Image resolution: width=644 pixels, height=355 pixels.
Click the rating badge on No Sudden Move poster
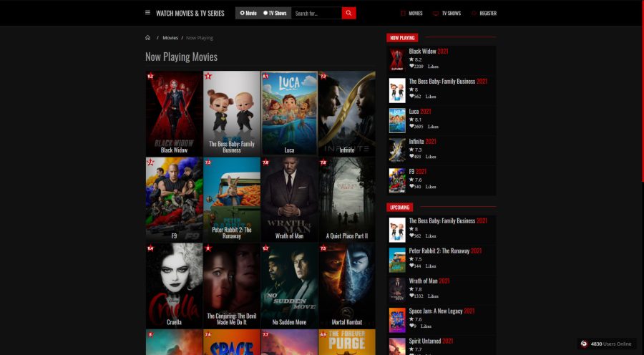265,248
